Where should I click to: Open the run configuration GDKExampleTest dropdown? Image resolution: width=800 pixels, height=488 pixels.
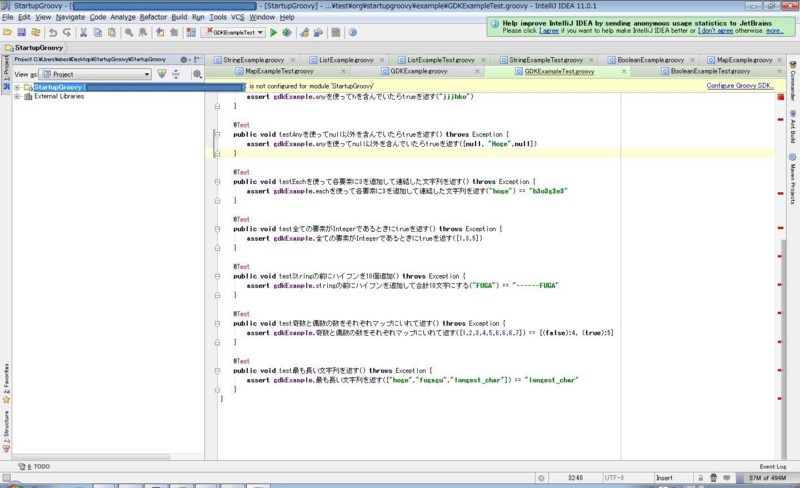(236, 32)
